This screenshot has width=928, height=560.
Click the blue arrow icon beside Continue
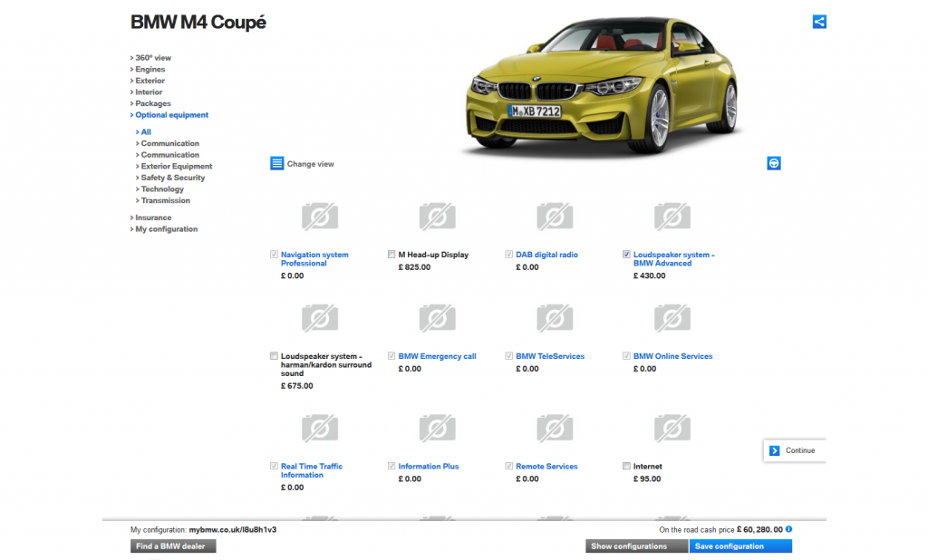[775, 450]
